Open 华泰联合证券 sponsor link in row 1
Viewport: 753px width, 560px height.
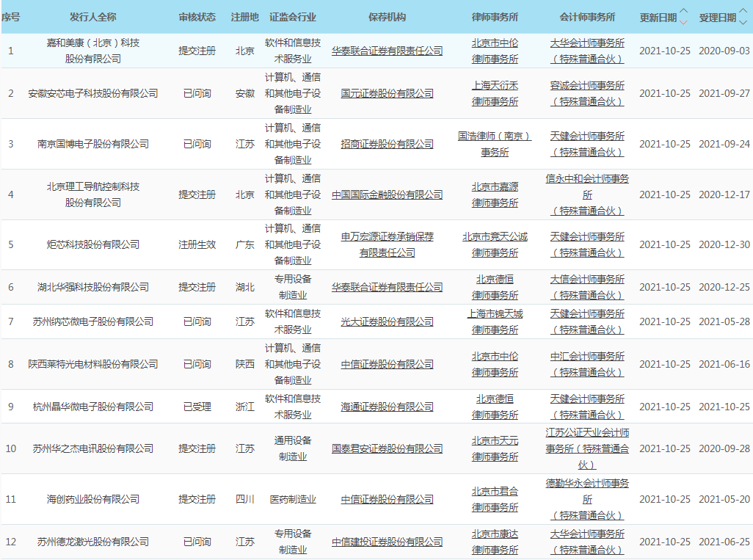click(x=387, y=51)
